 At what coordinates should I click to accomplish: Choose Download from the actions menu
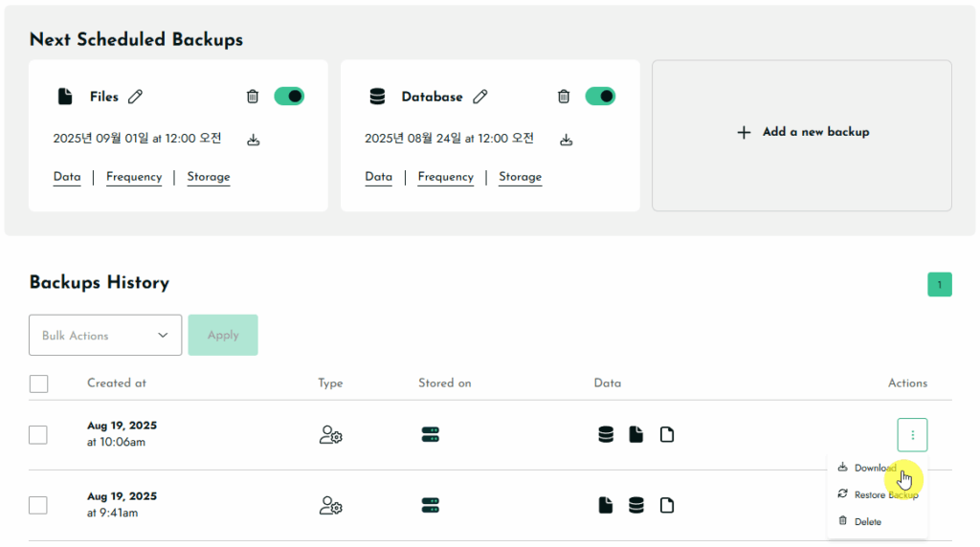(874, 468)
